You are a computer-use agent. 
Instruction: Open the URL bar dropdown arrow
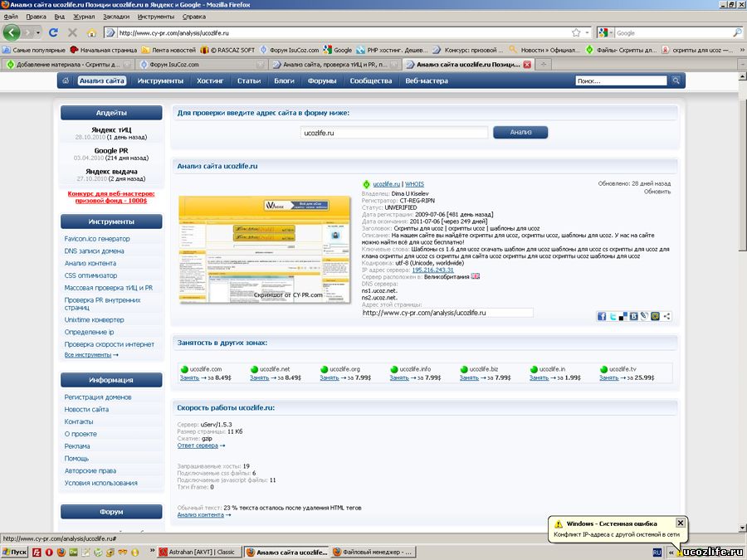[587, 33]
